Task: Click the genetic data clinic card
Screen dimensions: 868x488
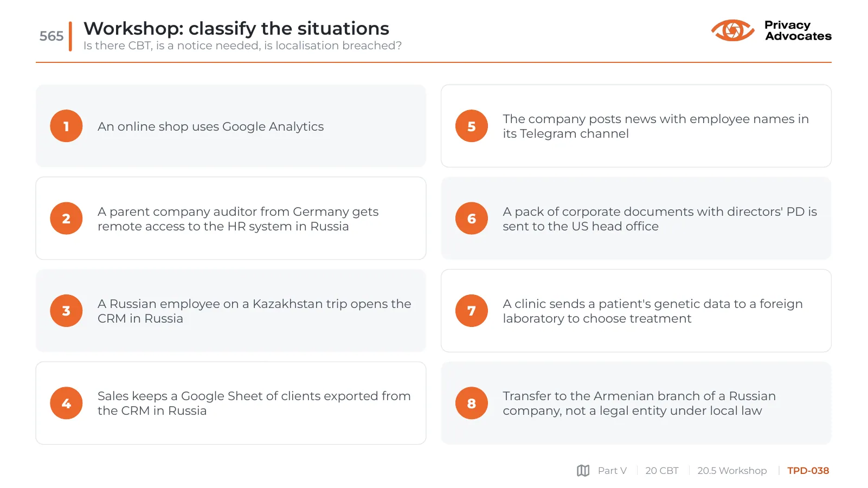Action: 636,311
